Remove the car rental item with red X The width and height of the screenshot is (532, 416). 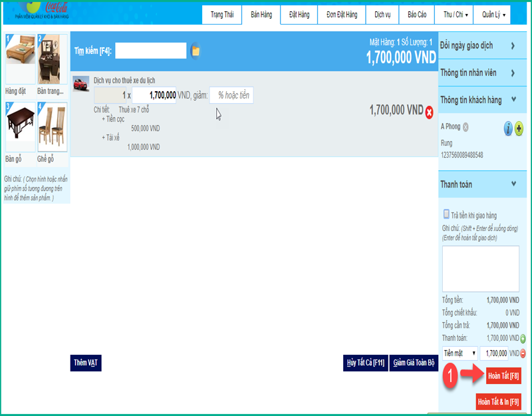[x=430, y=112]
